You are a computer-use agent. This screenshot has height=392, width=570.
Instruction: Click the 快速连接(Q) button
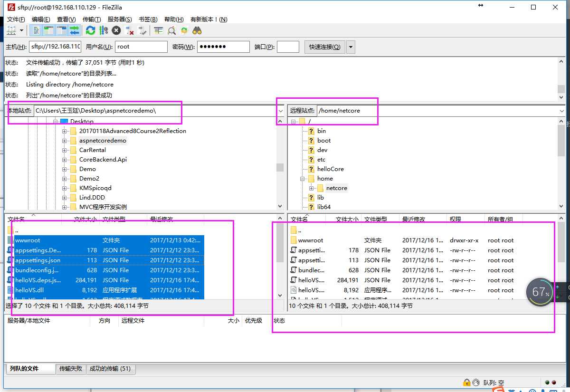point(324,47)
